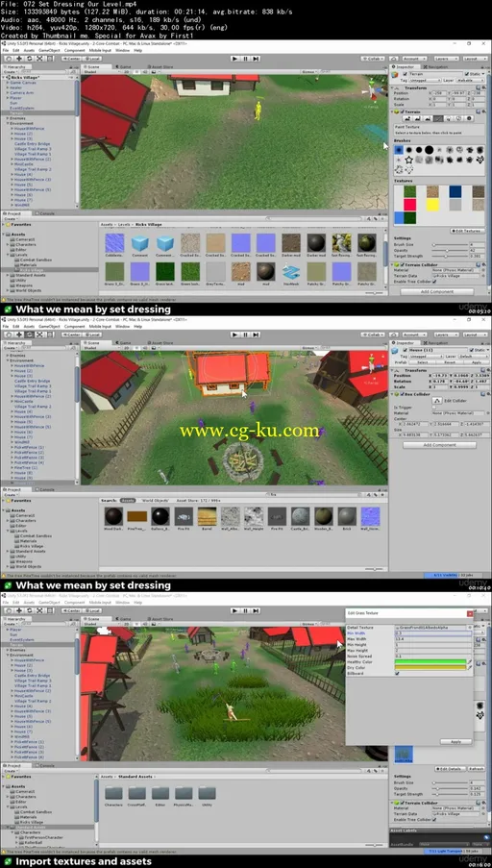Open the Layers dropdown in the first frame toolbar
This screenshot has width=492, height=868.
pos(447,58)
